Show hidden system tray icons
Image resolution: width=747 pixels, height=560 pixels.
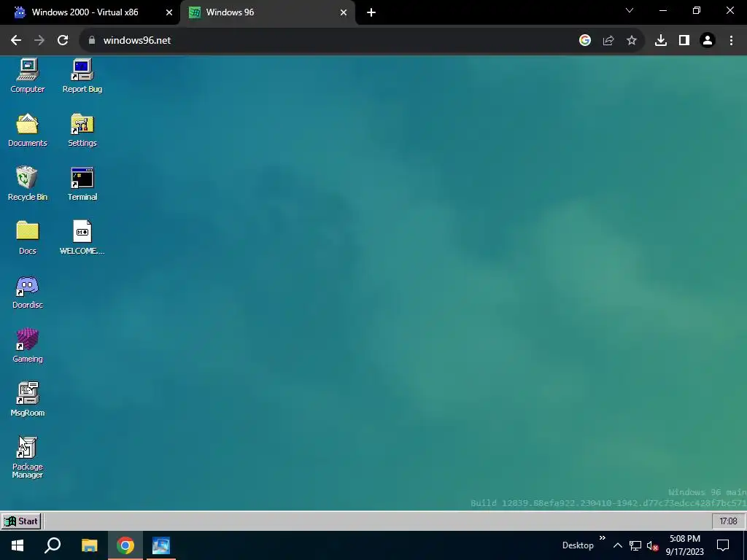pyautogui.click(x=617, y=545)
